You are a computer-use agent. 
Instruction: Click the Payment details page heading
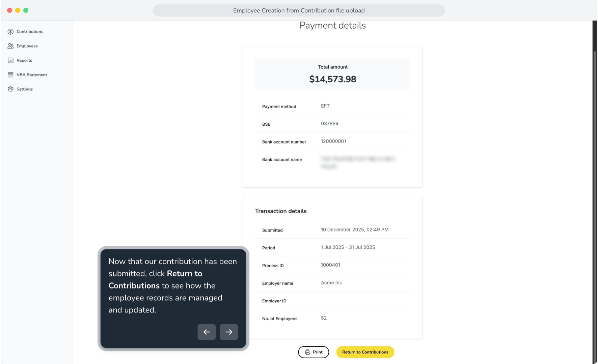point(332,25)
